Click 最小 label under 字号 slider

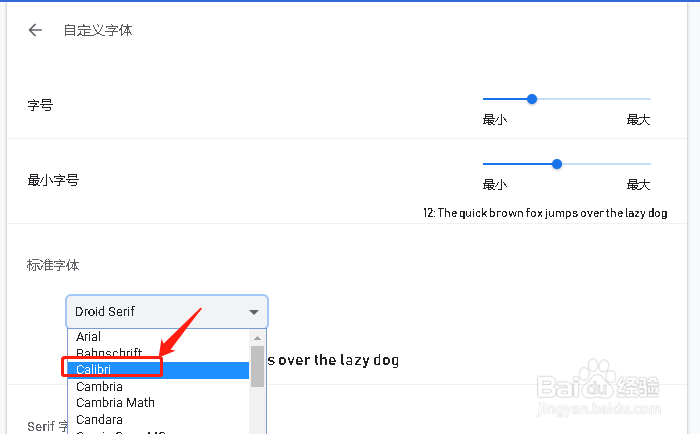tap(495, 120)
